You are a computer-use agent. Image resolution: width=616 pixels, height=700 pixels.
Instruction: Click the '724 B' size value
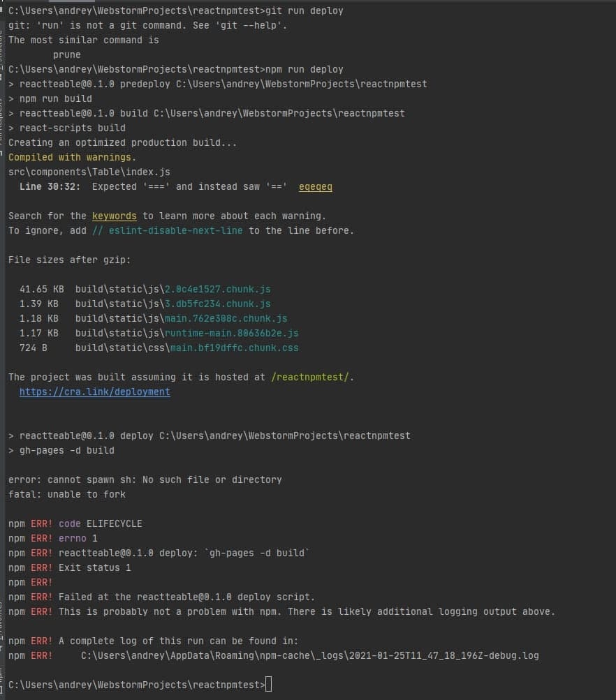click(33, 348)
